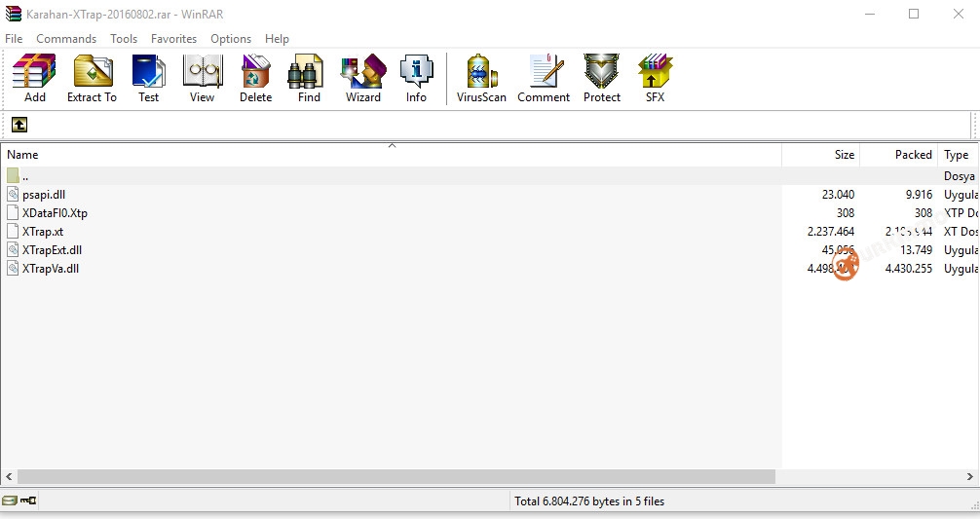This screenshot has width=980, height=519.
Task: Click the WinRAR title bar app icon
Action: coord(13,14)
